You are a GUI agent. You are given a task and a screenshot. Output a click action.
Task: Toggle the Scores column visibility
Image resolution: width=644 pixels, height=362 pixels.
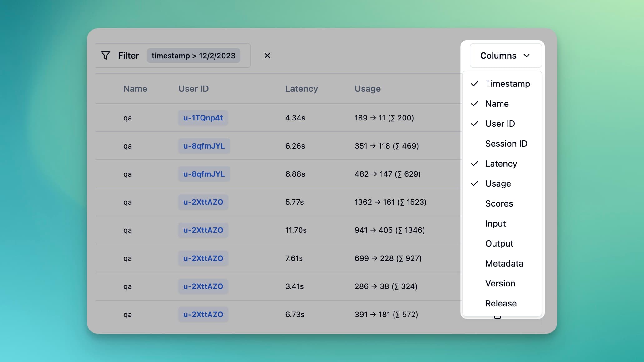point(498,203)
